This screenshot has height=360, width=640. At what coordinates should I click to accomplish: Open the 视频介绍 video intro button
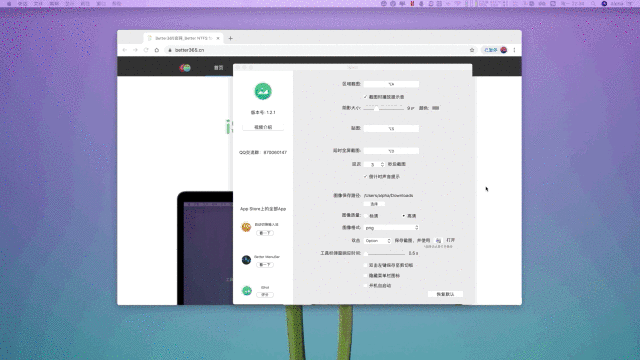pos(263,127)
